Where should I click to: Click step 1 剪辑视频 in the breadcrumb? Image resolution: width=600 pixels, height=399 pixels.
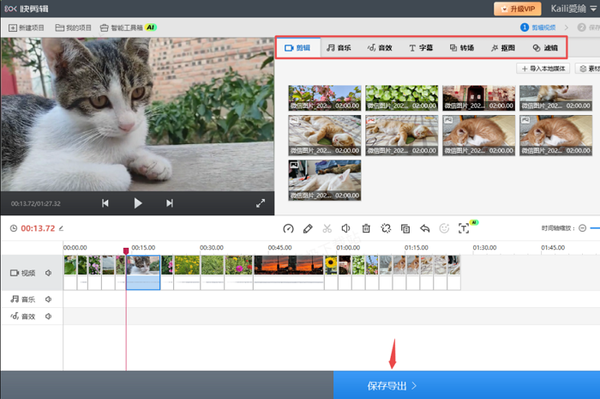tap(538, 28)
